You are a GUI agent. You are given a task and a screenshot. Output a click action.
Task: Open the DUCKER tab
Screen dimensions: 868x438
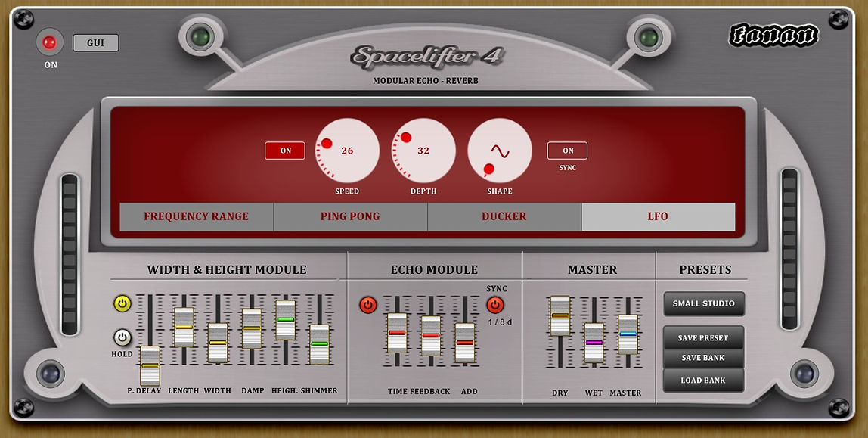(x=504, y=216)
